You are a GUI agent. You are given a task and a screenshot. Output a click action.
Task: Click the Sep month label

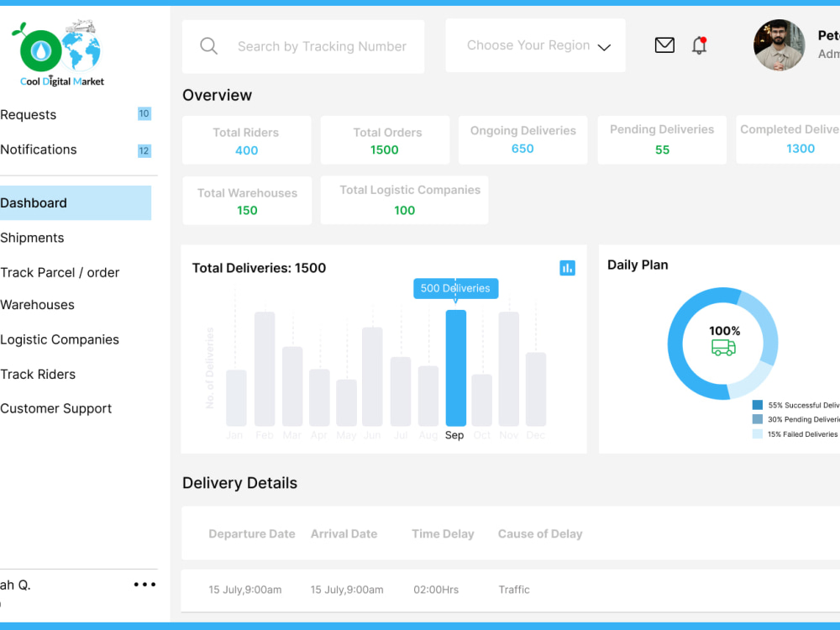click(x=454, y=435)
